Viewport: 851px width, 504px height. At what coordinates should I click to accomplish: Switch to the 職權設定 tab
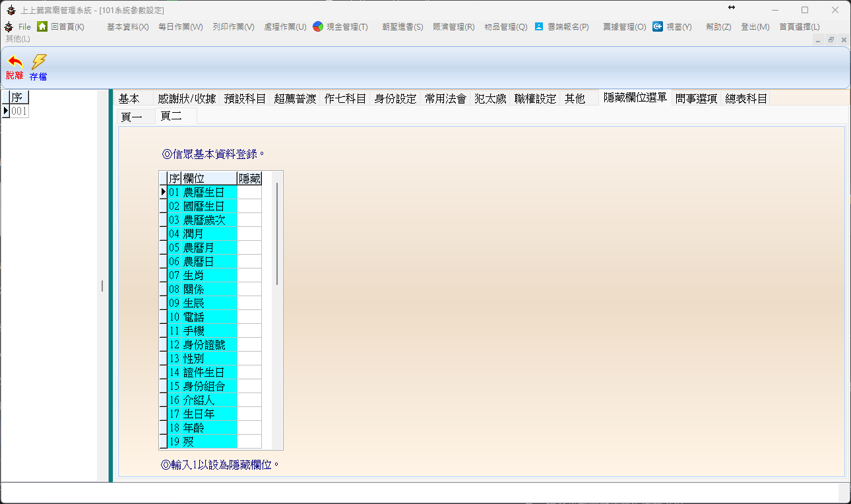pyautogui.click(x=535, y=99)
